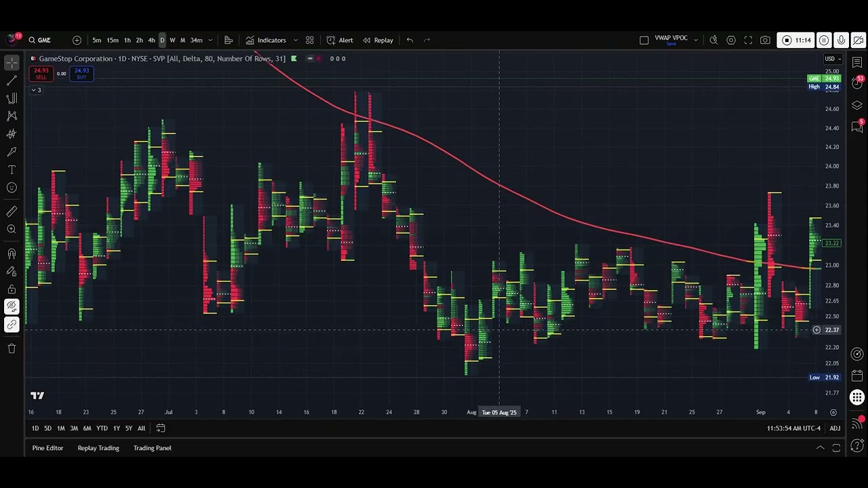Toggle ADJ adjusted data
The width and height of the screenshot is (868, 488).
(x=835, y=428)
